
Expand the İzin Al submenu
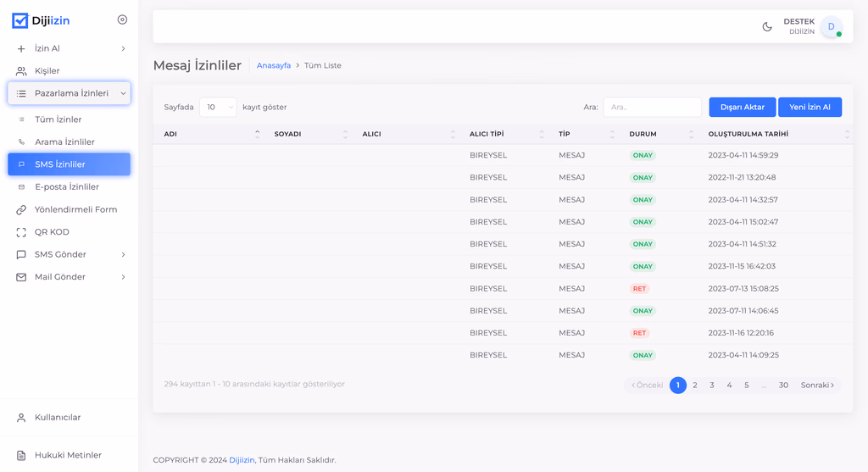click(123, 49)
